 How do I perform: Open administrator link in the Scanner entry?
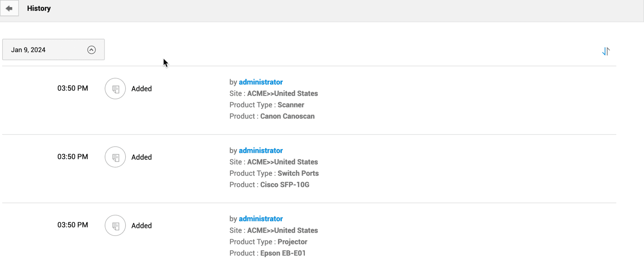pos(260,82)
